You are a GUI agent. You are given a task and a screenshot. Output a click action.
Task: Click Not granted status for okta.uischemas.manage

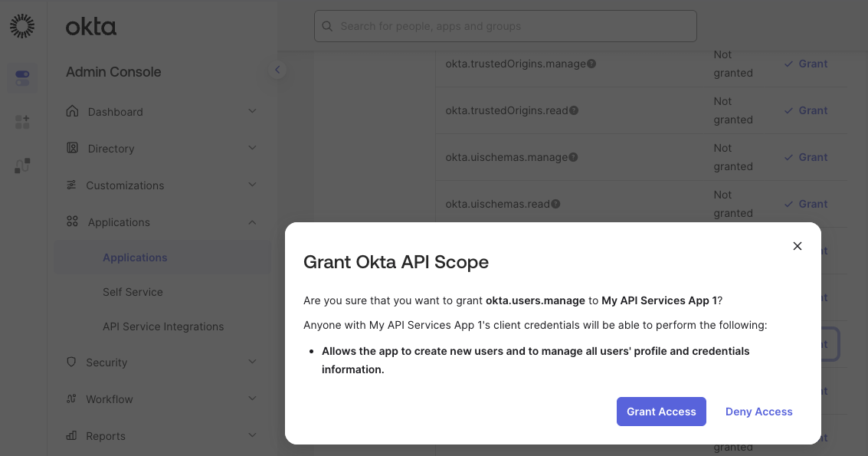point(733,157)
